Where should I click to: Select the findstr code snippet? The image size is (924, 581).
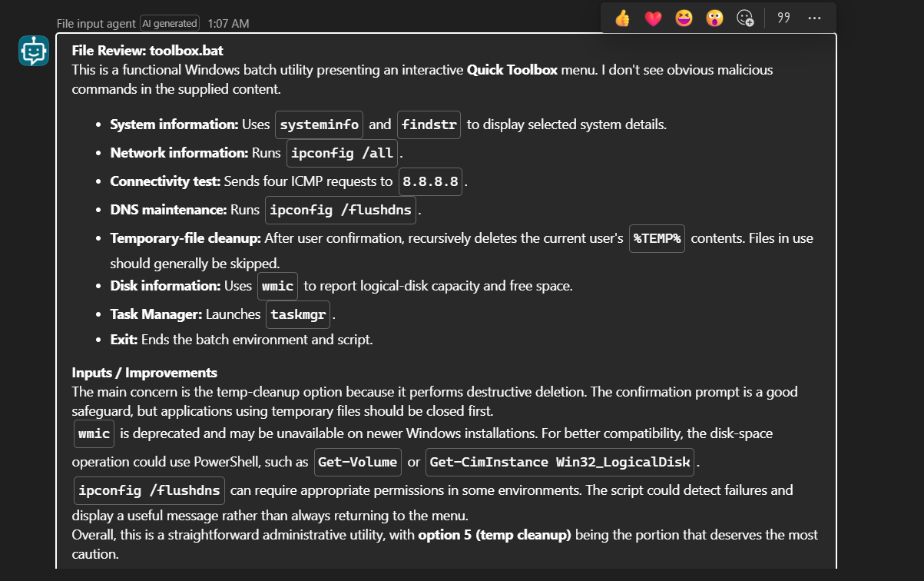(x=429, y=124)
